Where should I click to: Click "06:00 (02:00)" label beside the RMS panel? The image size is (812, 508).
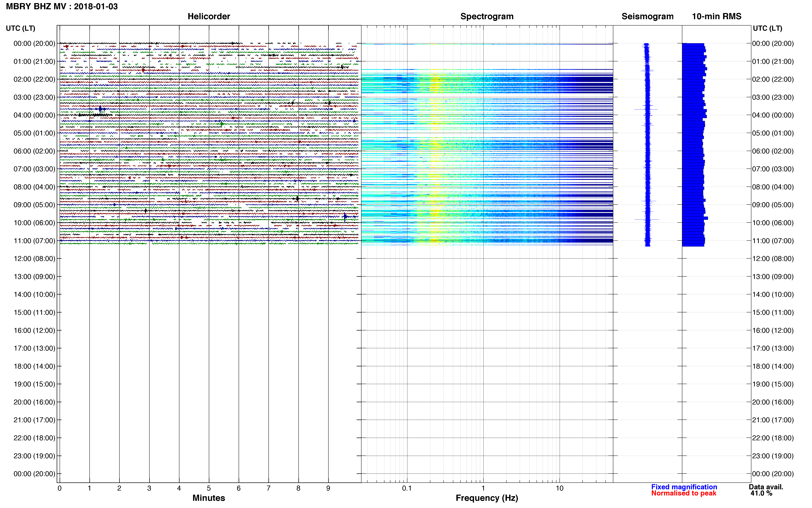click(x=773, y=151)
